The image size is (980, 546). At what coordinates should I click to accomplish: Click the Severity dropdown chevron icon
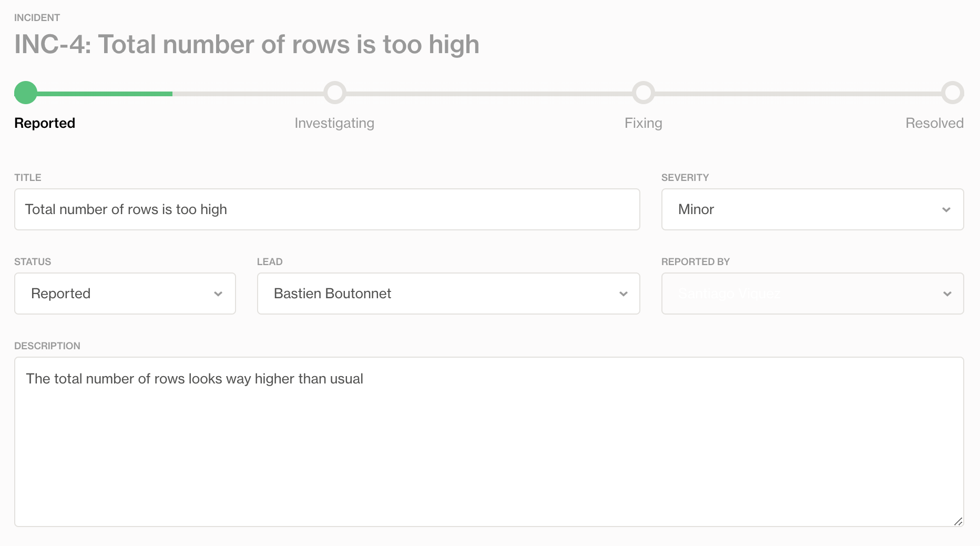coord(946,210)
